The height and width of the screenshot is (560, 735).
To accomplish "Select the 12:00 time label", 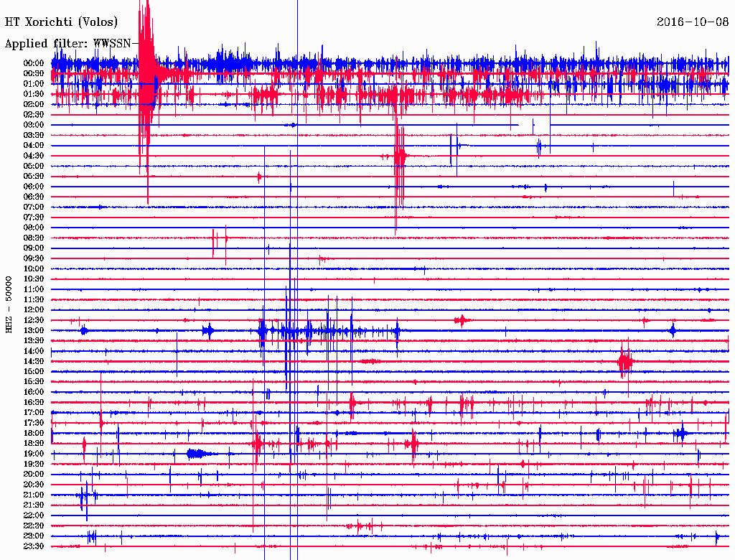I will pos(34,309).
